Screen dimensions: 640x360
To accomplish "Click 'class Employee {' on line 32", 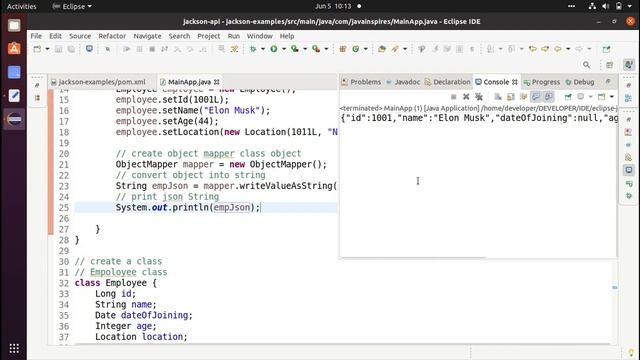I will pos(116,283).
